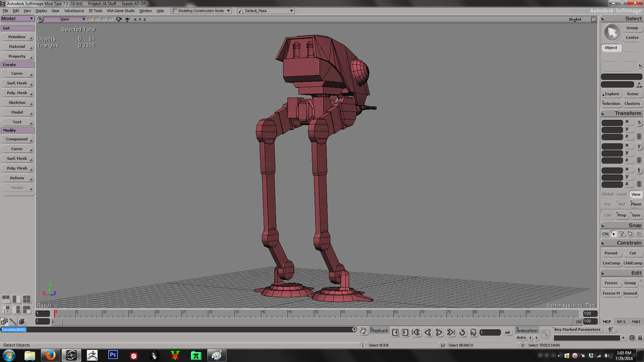Select the animation curve layout icon
The width and height of the screenshot is (644, 362).
(x=6, y=299)
